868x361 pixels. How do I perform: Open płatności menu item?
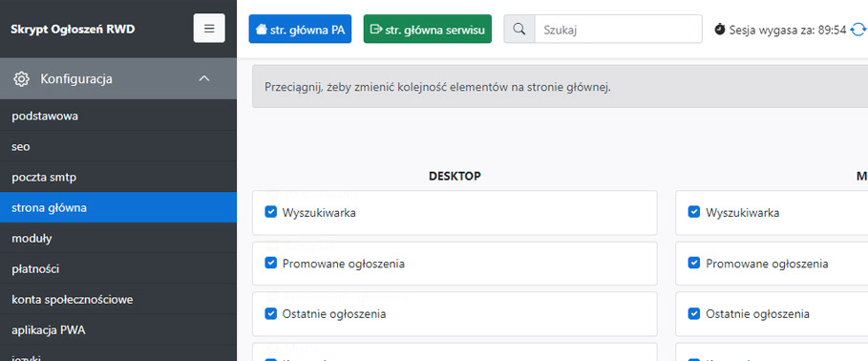point(117,269)
